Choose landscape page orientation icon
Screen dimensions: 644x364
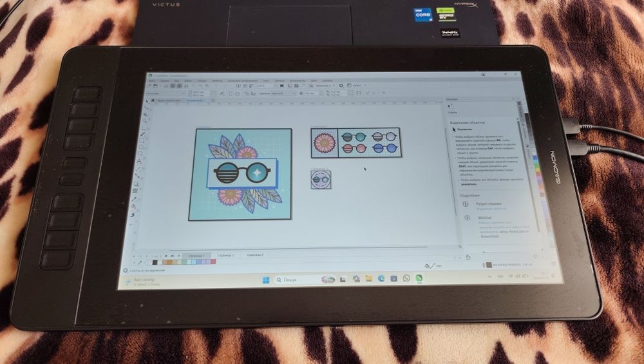pos(237,93)
